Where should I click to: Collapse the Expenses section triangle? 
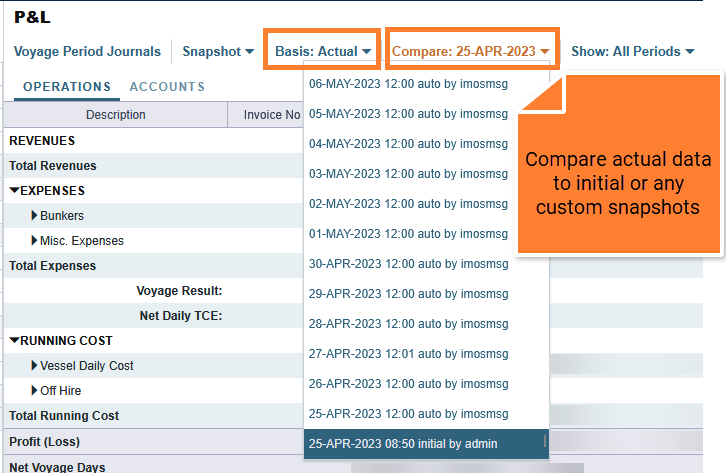tap(14, 191)
